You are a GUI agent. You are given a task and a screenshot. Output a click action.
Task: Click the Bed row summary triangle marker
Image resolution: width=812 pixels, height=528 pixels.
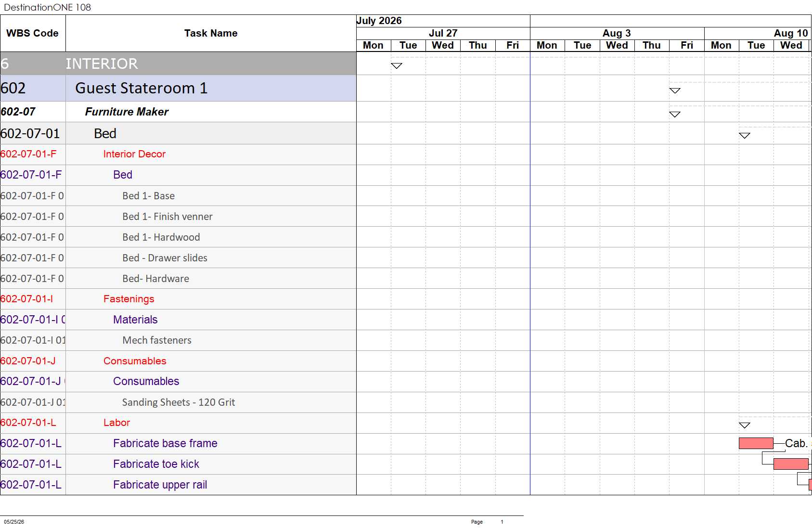tap(745, 136)
